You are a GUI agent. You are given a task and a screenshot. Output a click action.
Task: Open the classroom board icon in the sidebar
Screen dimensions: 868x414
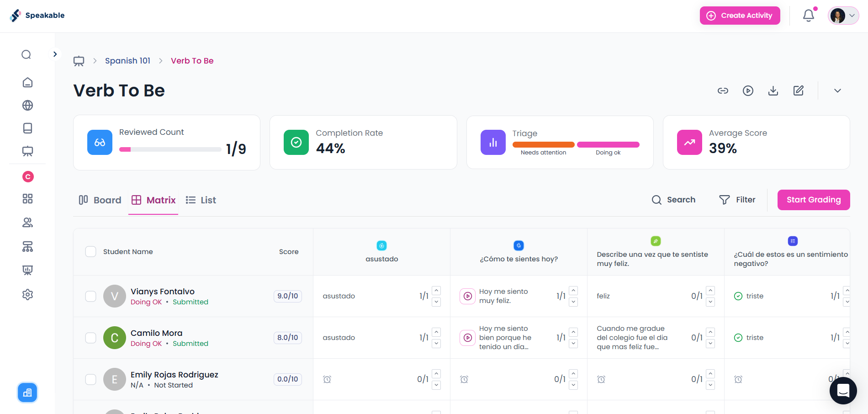click(27, 151)
